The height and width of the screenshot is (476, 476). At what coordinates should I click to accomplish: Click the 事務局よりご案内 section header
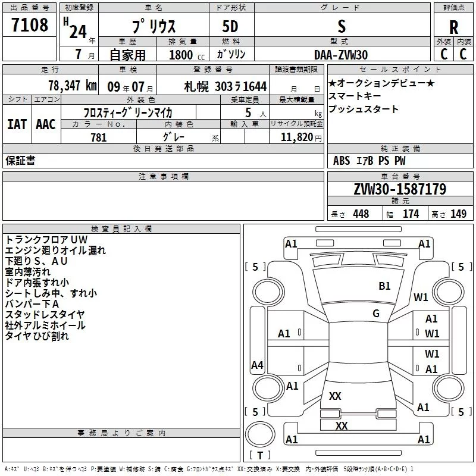[x=121, y=433]
